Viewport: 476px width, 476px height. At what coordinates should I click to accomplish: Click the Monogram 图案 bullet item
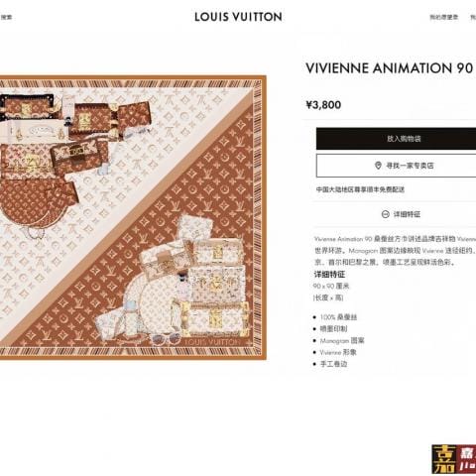point(342,341)
